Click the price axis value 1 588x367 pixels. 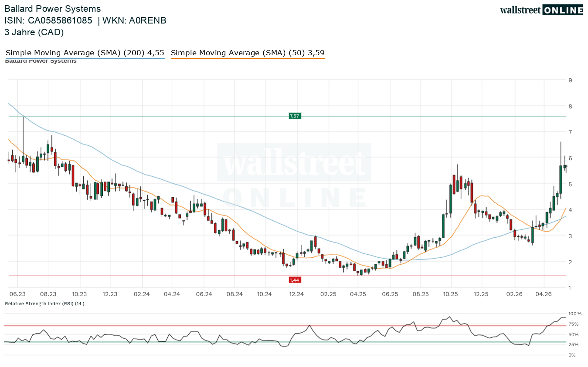click(x=570, y=288)
